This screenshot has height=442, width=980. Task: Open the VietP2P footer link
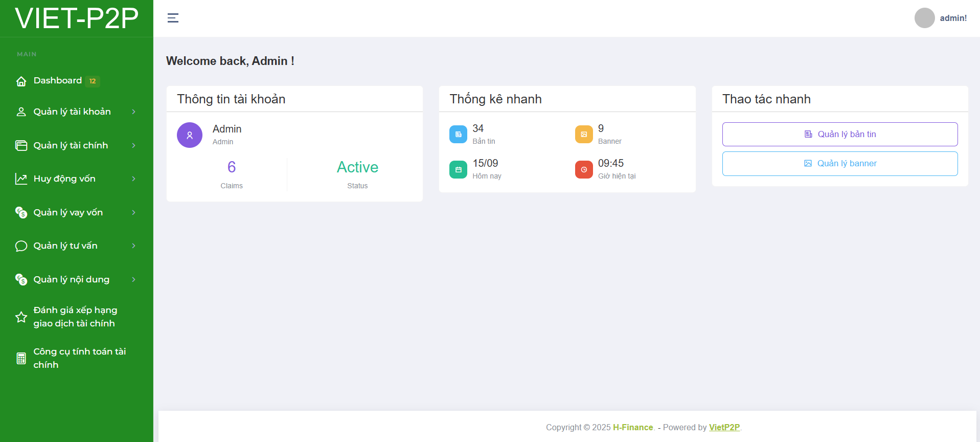tap(724, 428)
